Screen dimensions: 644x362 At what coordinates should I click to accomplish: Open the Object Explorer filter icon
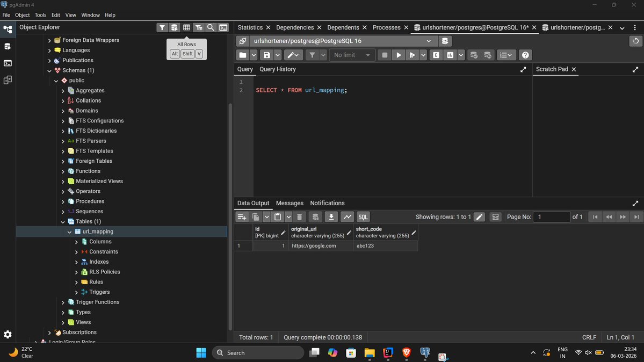coord(162,27)
